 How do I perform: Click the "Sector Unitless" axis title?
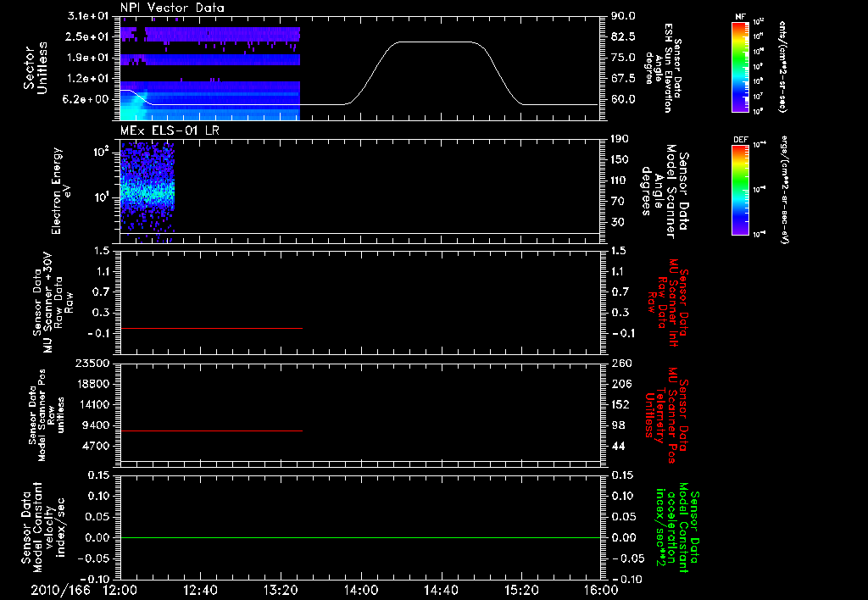(x=36, y=68)
